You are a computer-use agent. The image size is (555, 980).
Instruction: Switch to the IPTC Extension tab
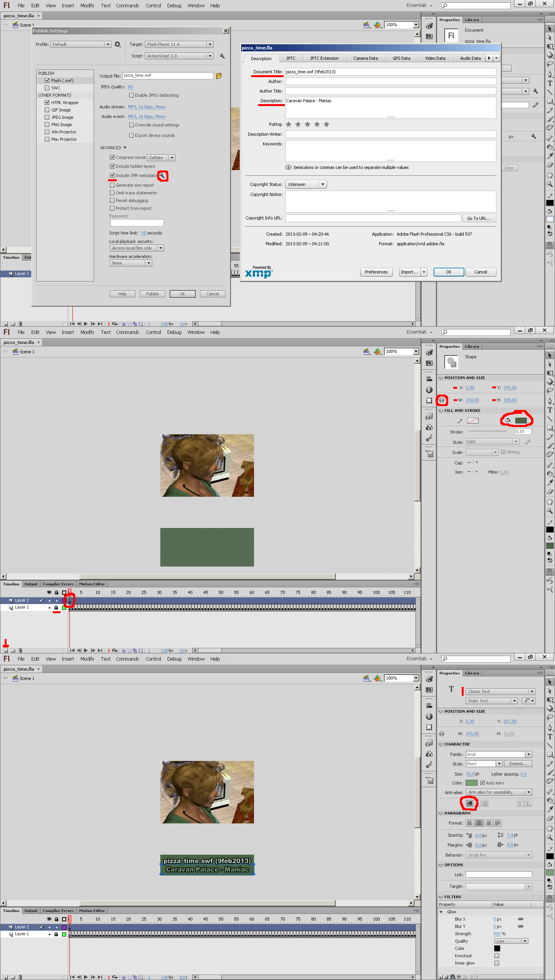pyautogui.click(x=325, y=58)
